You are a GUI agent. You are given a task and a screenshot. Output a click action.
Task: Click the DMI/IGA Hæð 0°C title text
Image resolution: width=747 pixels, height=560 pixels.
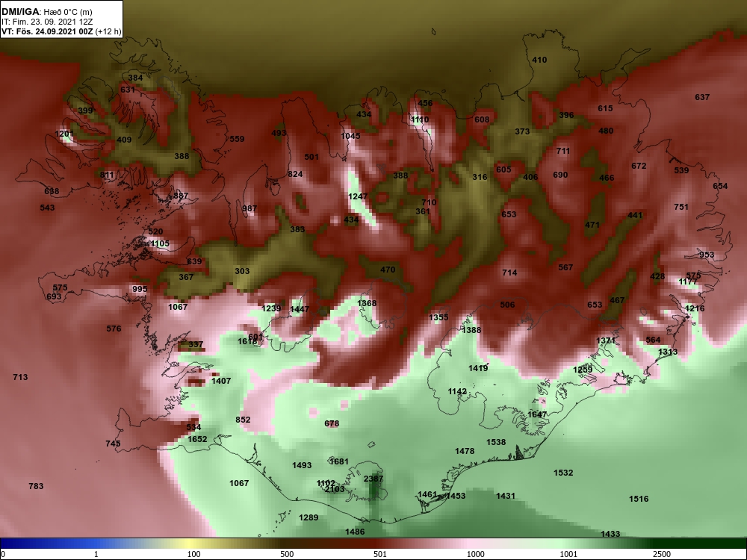(46, 12)
